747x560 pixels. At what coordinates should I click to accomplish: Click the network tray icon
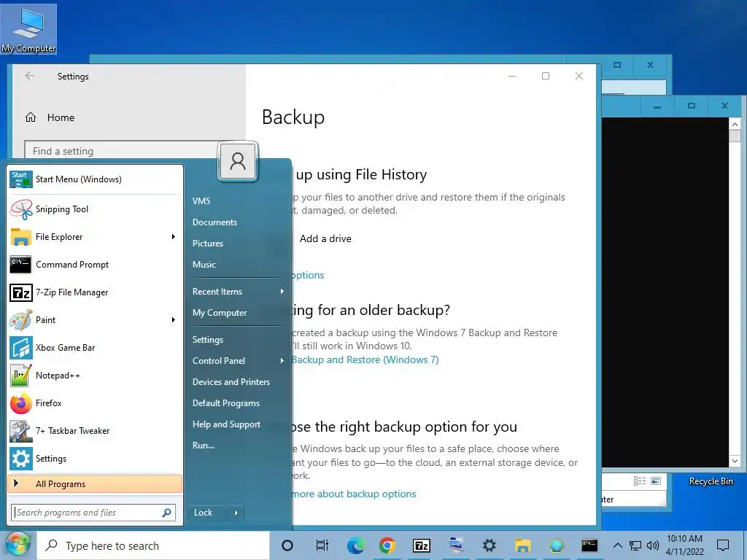(x=635, y=545)
